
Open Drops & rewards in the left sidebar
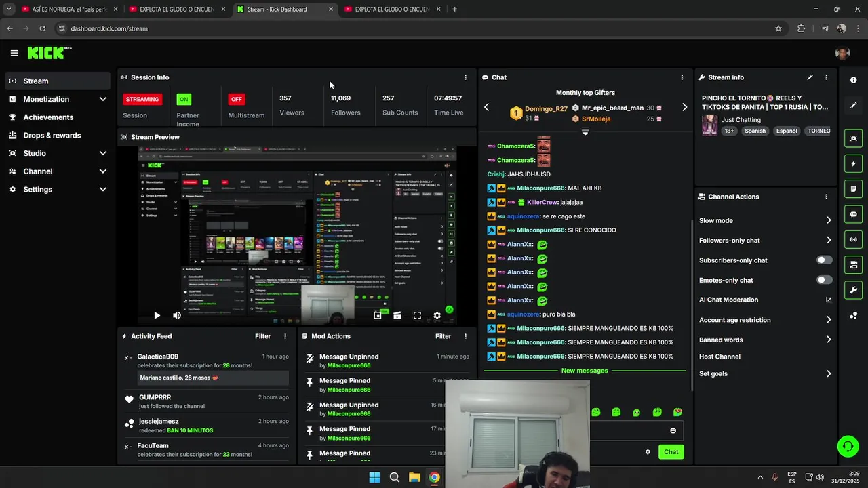(57, 136)
